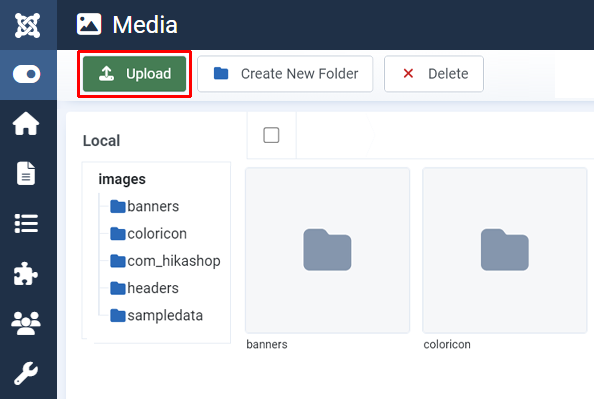Click the Media picture icon in header
This screenshot has width=594, height=399.
click(x=89, y=24)
